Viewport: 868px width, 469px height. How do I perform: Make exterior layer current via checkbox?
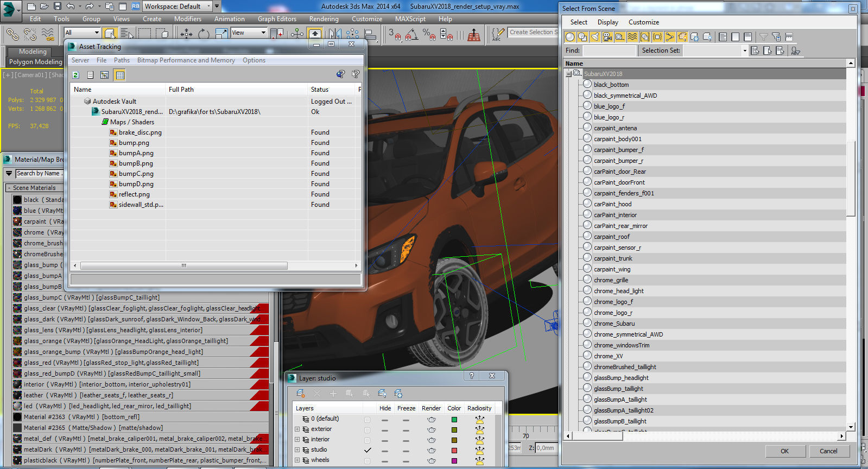pyautogui.click(x=368, y=430)
